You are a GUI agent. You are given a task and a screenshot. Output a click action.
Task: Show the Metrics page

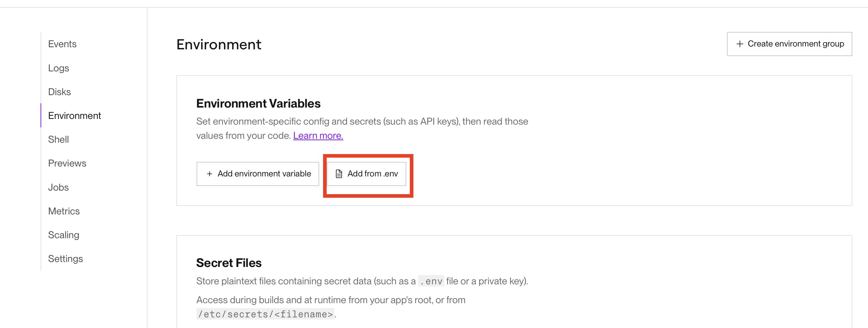tap(64, 211)
